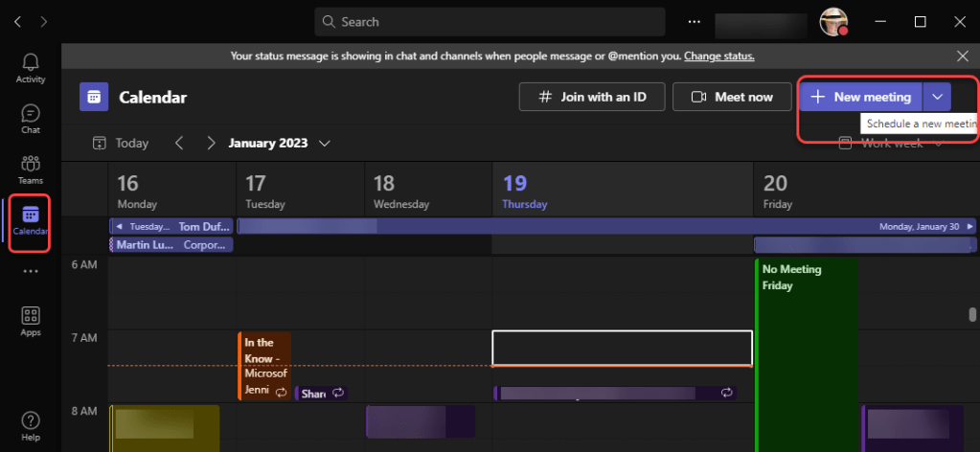Viewport: 980px width, 452px height.
Task: Click the Change status link
Action: coord(718,56)
